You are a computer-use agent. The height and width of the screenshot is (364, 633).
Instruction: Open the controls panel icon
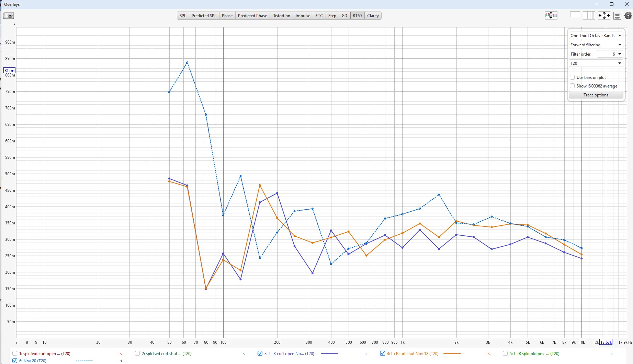(x=617, y=16)
